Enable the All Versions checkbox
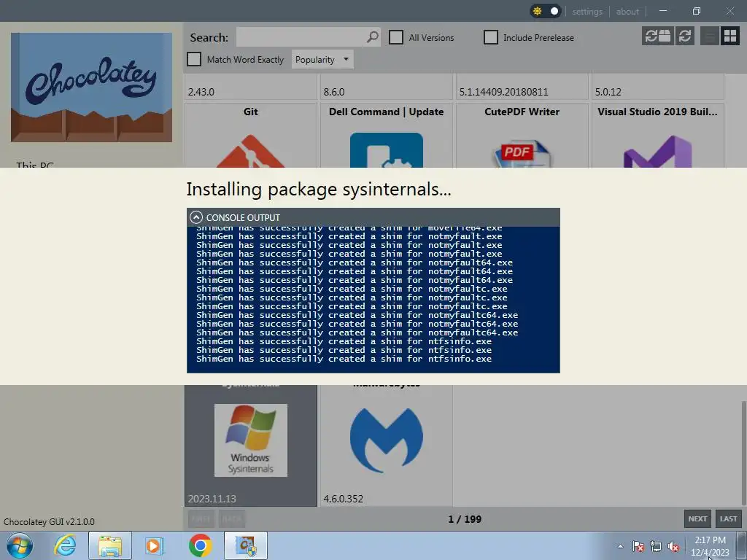Viewport: 747px width, 560px height. pos(396,37)
